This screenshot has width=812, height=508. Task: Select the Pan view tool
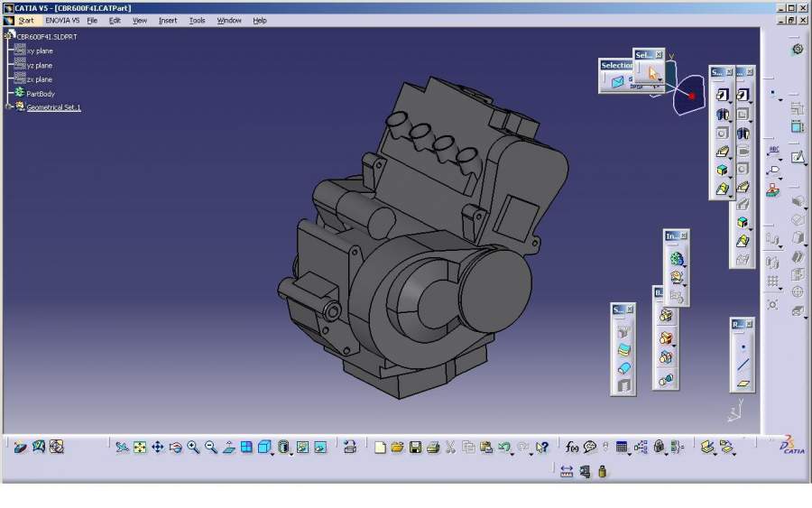158,447
